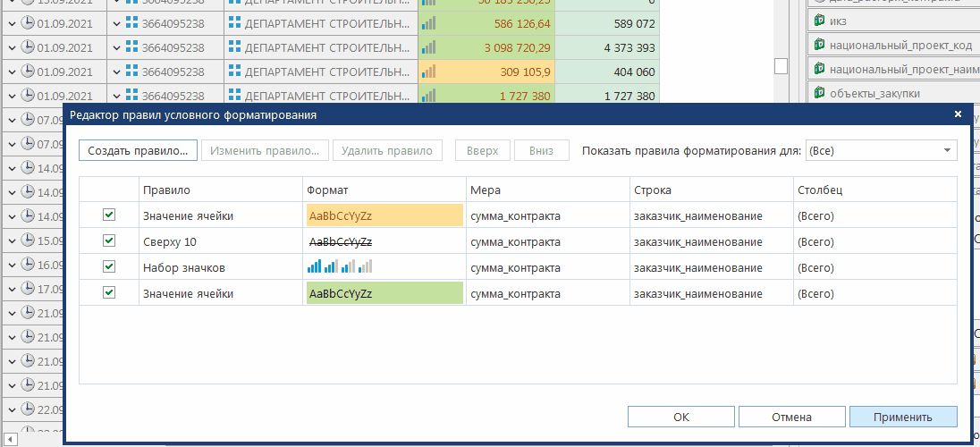Expand the 15.09.2021 row chevron

coord(11,241)
